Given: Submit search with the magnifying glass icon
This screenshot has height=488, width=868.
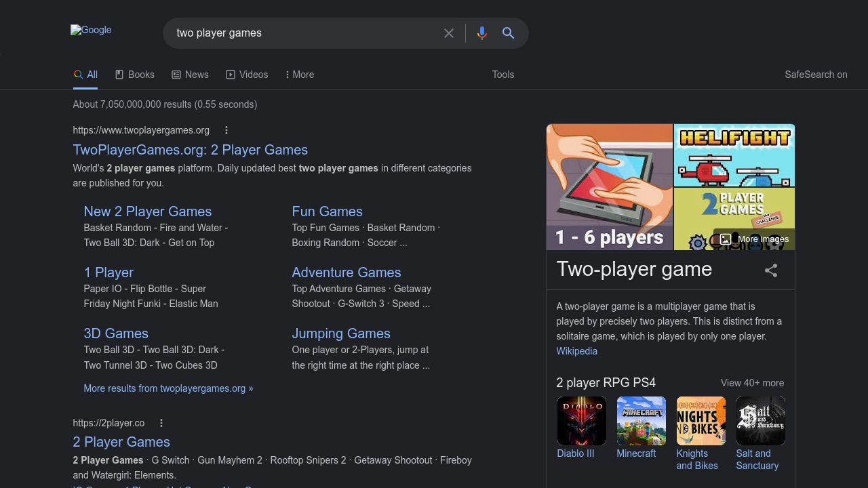Looking at the screenshot, I should pos(508,33).
